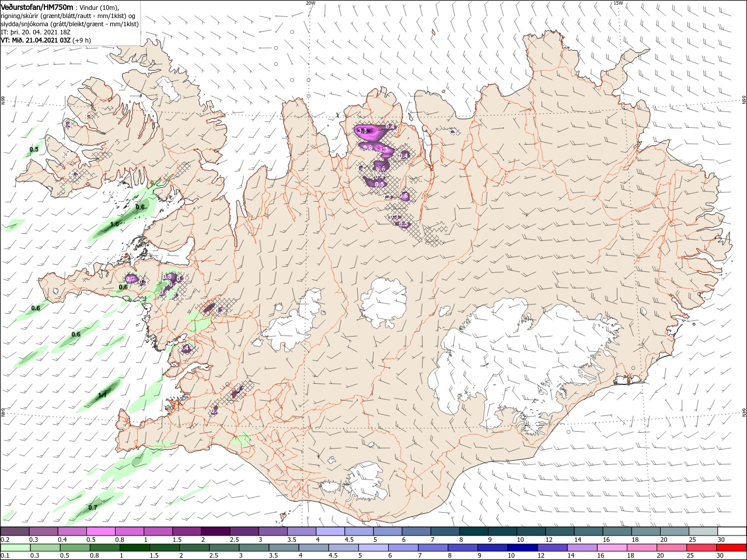The width and height of the screenshot is (747, 560).
Task: Click the 'slydda/snjókoma' header text
Action: click(24, 24)
